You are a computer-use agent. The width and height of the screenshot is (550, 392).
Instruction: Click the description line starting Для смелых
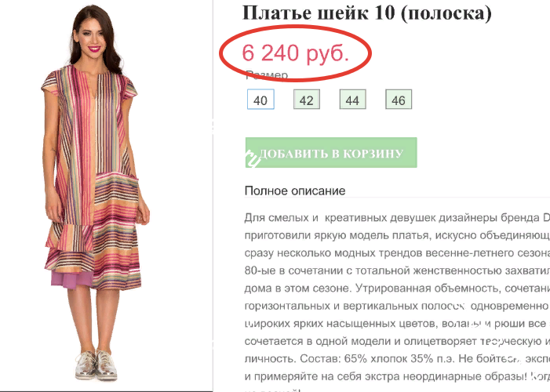(397, 218)
